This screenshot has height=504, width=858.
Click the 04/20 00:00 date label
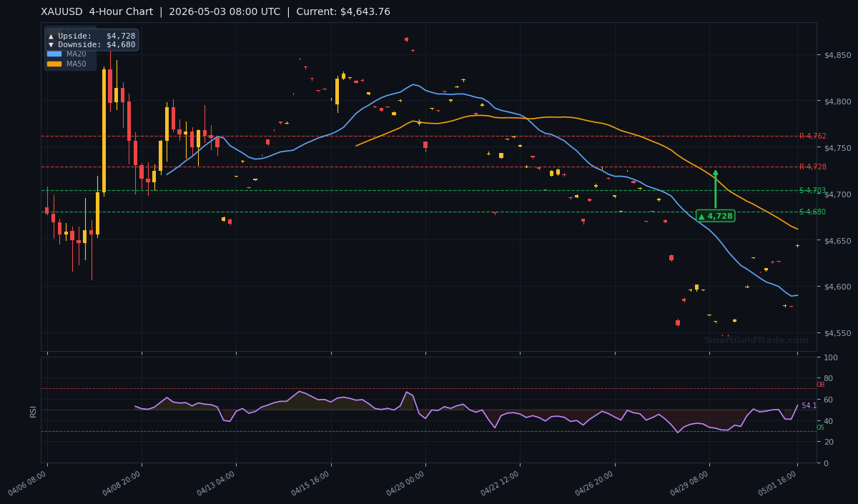(x=406, y=483)
